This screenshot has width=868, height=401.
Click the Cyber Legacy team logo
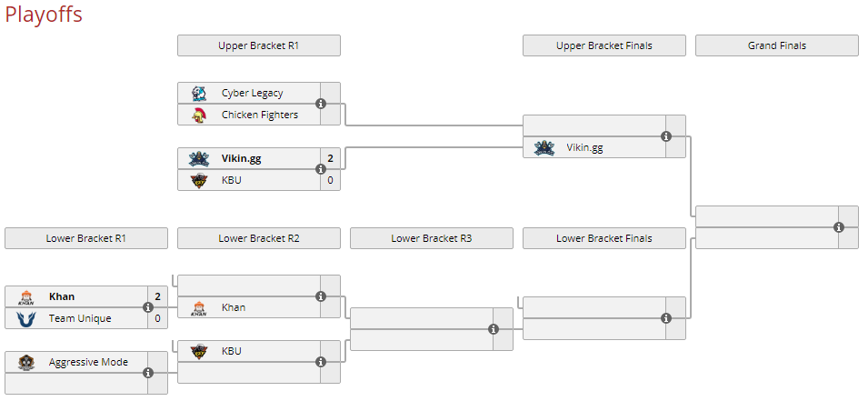(199, 93)
